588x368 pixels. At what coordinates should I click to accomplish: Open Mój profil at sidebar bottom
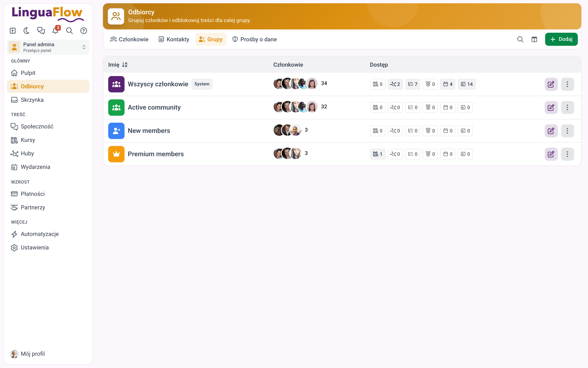[x=48, y=354]
